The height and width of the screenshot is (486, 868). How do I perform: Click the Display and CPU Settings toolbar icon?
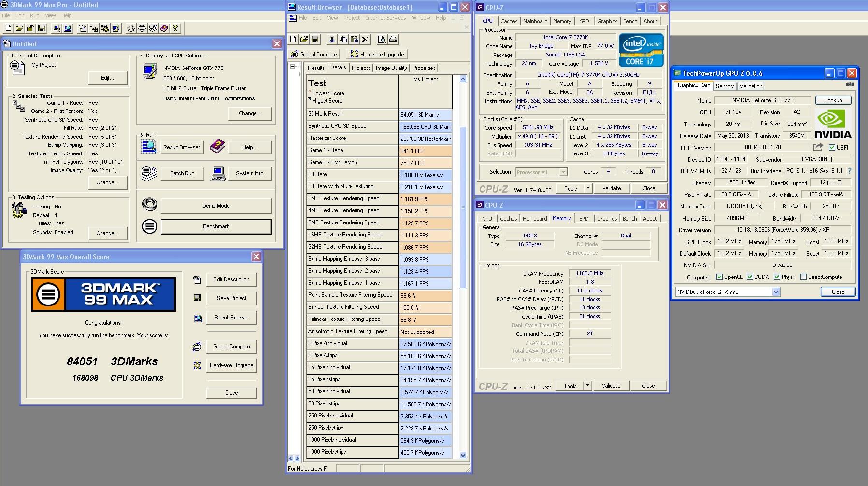(116, 28)
